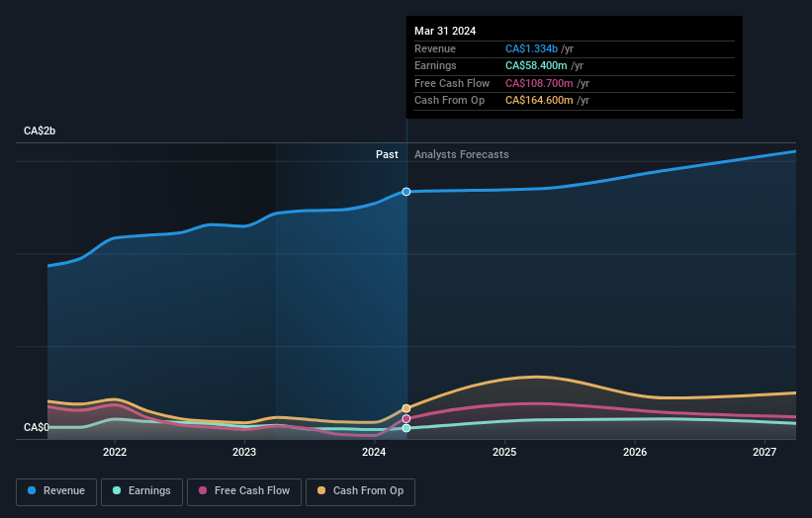Toggle the Revenue legend button
The height and width of the screenshot is (518, 812).
pyautogui.click(x=56, y=491)
